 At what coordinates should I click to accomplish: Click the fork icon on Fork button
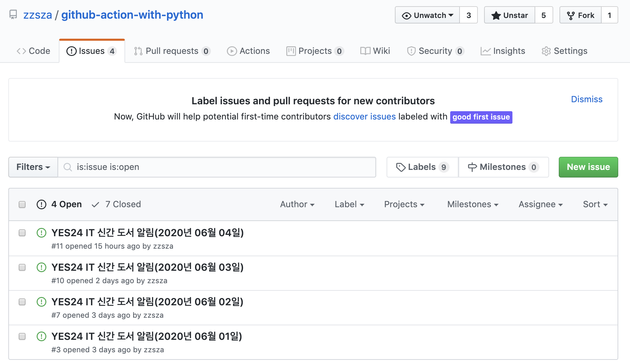571,16
